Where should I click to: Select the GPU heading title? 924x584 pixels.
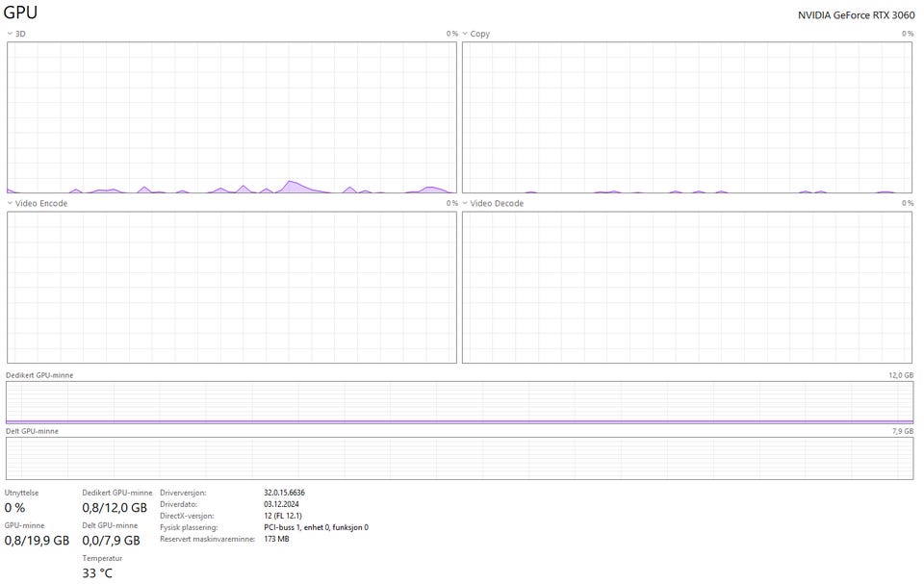[x=20, y=13]
